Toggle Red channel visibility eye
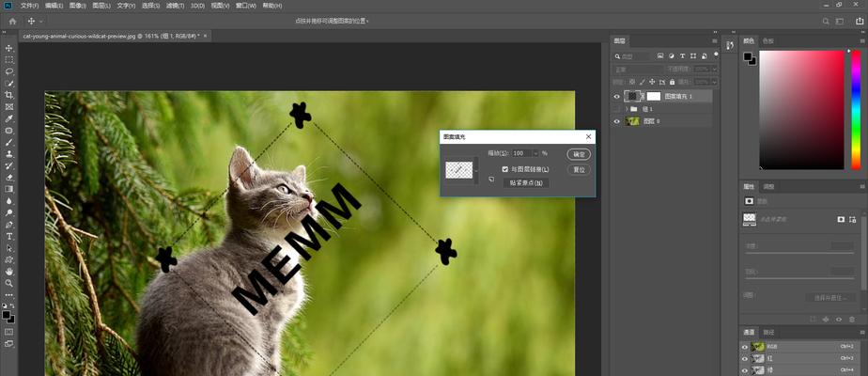 click(745, 358)
